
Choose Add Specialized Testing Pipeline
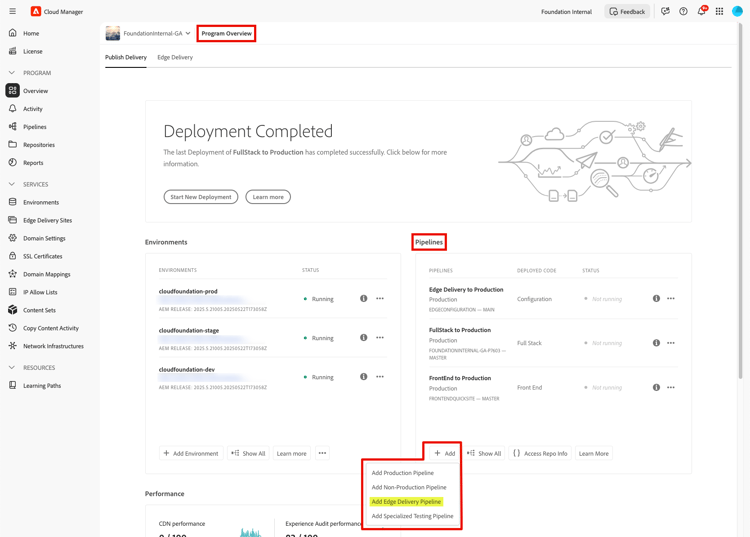(x=412, y=516)
